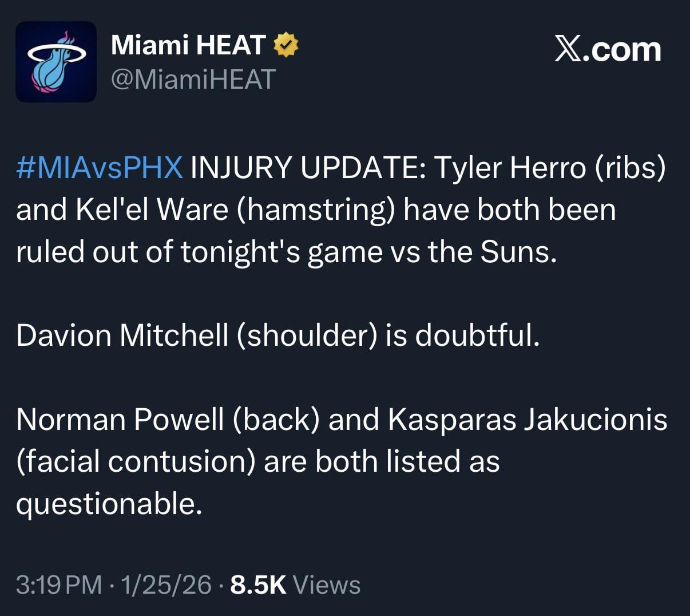This screenshot has height=616, width=690.
Task: Open the Miami HEAT display name
Action: (x=188, y=45)
